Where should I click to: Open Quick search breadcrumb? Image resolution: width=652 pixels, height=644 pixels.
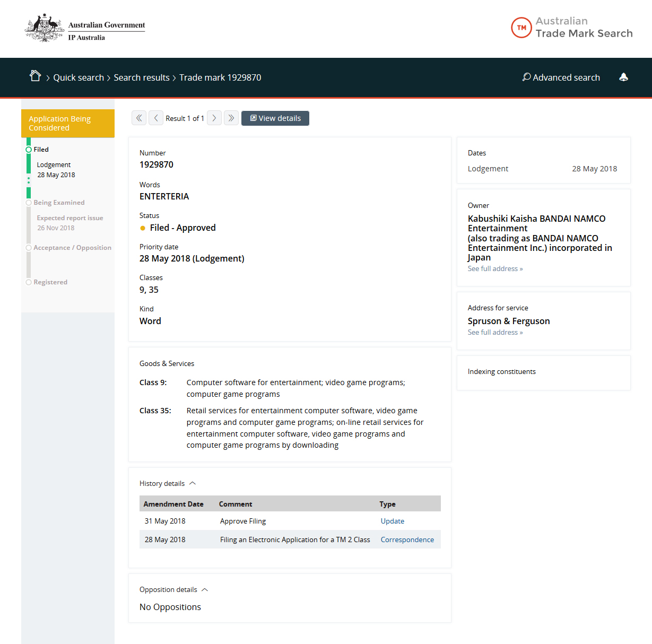(x=79, y=77)
